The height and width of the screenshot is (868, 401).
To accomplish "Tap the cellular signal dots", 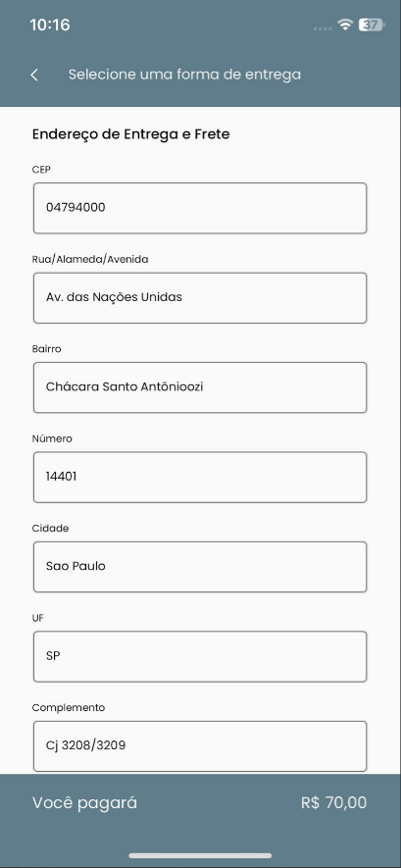I will pos(323,28).
